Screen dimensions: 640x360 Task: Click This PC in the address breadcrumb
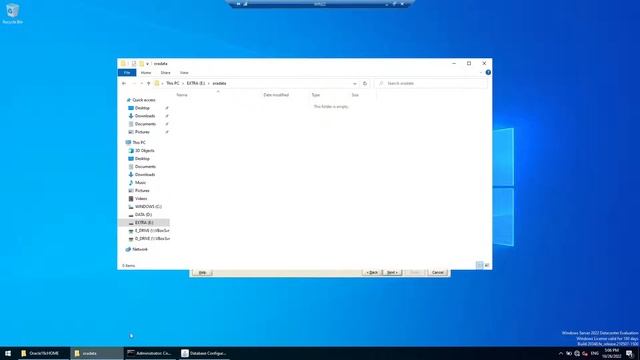point(173,83)
